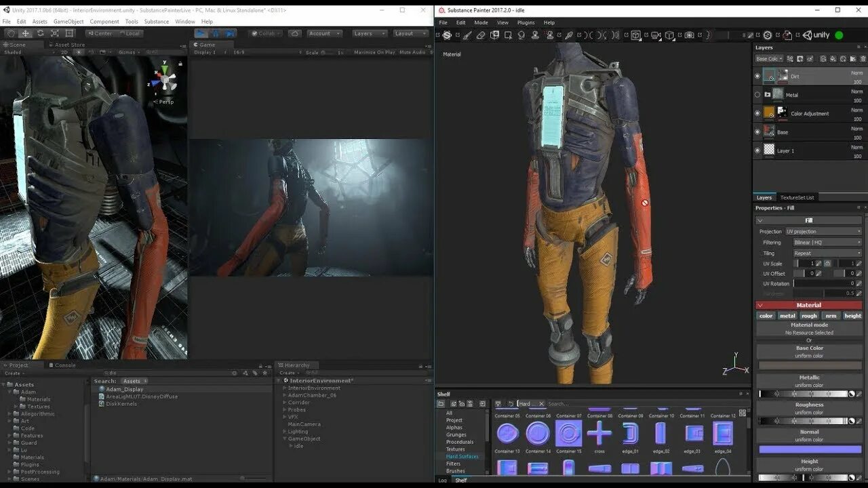Screen dimensions: 868x488
Task: Switch to the TextureSet List tab
Action: 797,197
